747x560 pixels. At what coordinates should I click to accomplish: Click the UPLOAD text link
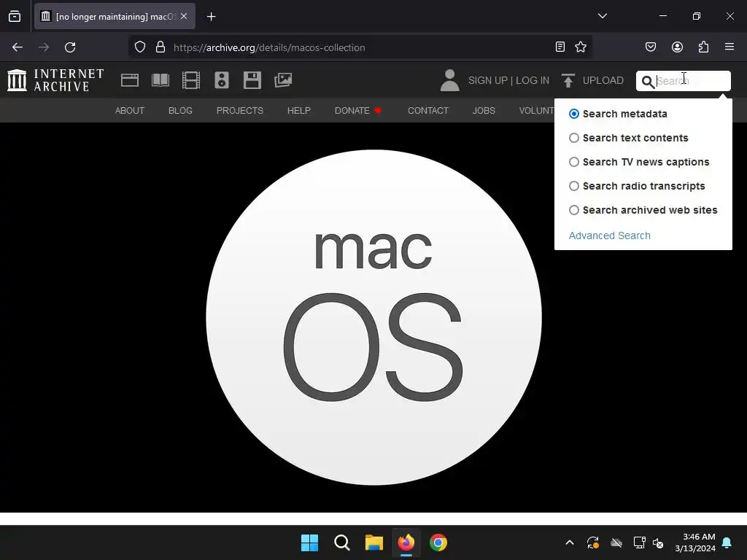603,80
